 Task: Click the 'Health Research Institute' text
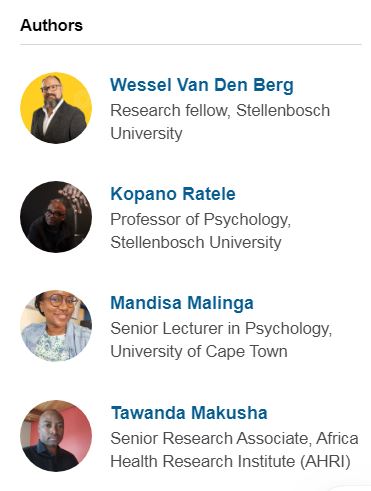(203, 462)
